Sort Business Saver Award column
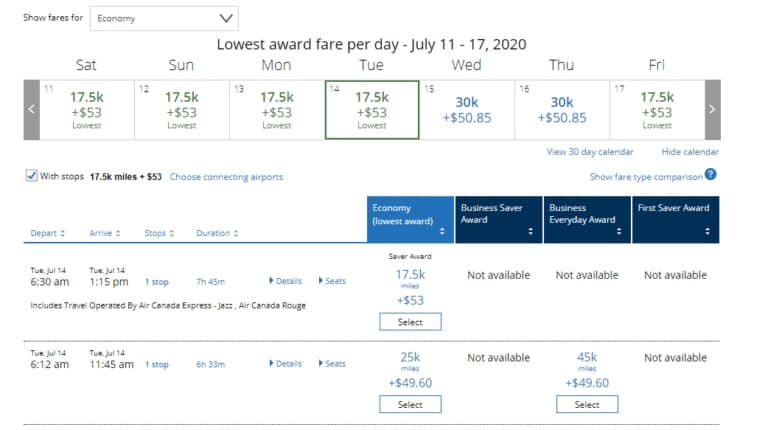This screenshot has height=430, width=768. pyautogui.click(x=530, y=231)
